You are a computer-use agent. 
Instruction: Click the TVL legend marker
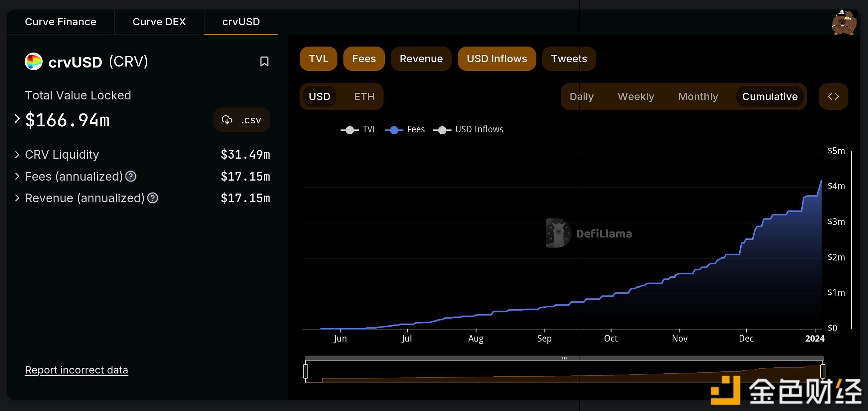coord(350,130)
